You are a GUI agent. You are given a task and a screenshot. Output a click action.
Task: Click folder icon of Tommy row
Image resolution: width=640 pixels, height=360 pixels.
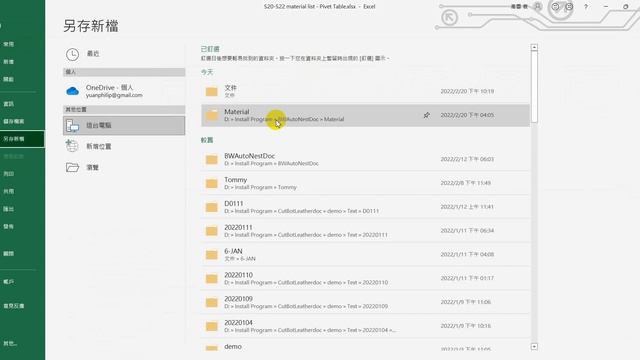coord(211,183)
